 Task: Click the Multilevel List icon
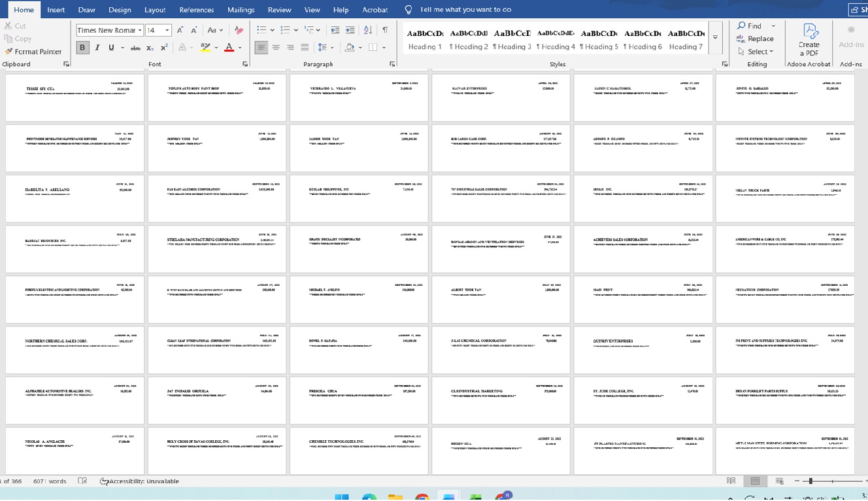coord(310,30)
